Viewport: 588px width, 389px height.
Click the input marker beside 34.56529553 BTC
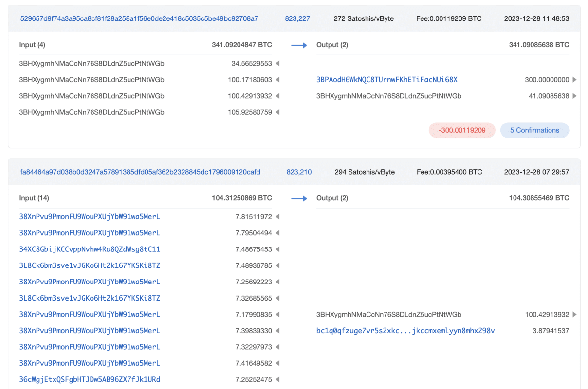coord(277,63)
